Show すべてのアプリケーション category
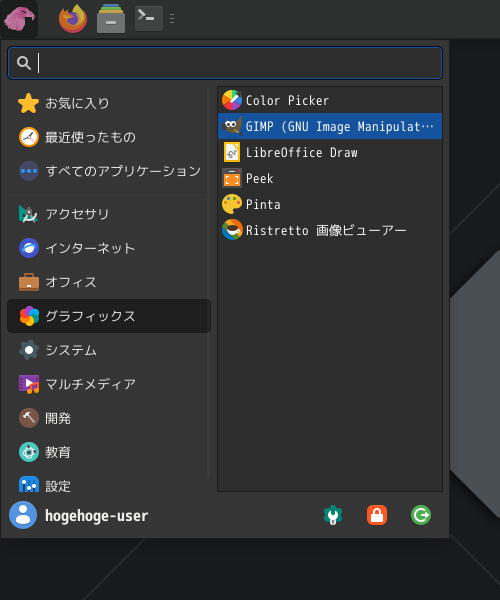Screen dimensions: 500x600 [109, 171]
